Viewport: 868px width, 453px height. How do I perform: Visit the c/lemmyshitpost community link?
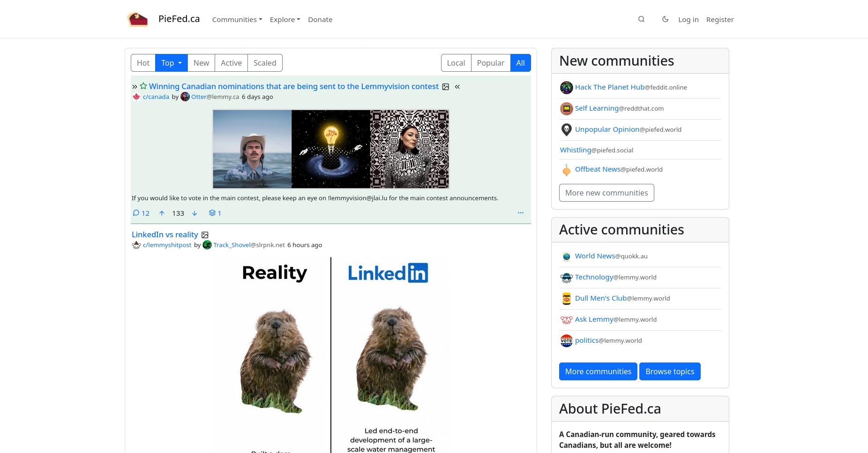tap(167, 245)
